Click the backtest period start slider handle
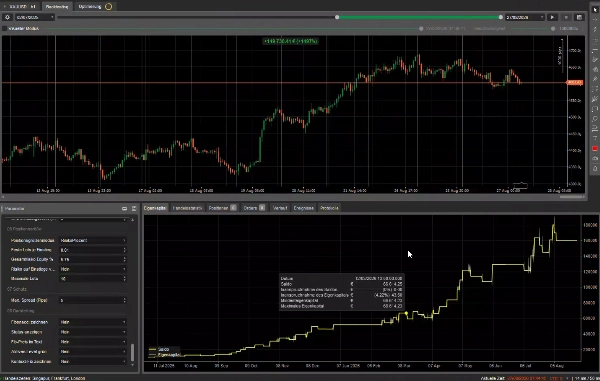Screen dimensions: 600x381 click(x=337, y=17)
